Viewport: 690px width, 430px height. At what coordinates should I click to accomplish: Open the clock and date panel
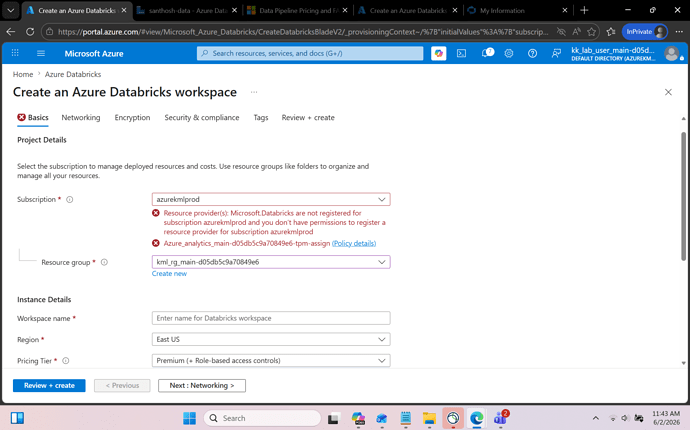pyautogui.click(x=666, y=418)
